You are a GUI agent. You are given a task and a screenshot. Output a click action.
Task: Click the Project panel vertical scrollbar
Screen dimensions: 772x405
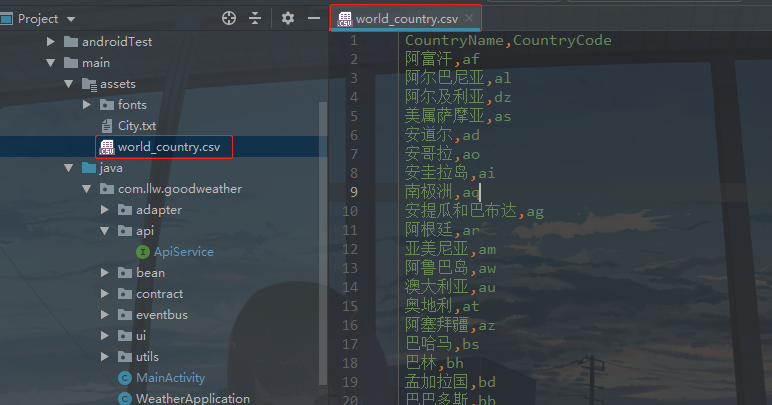323,244
